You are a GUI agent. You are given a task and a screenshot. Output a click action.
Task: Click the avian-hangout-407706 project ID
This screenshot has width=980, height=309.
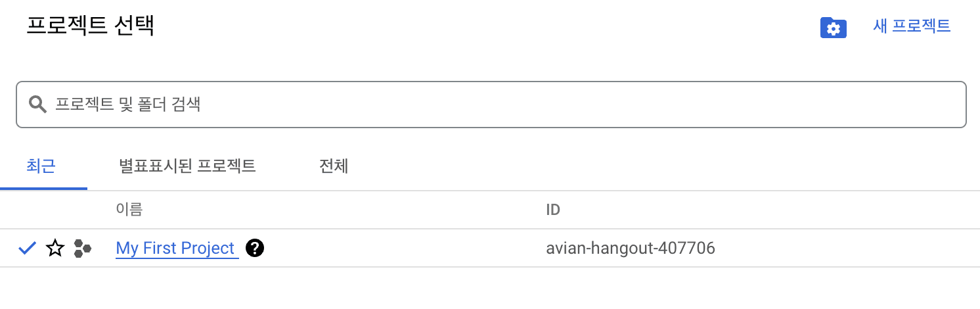(x=630, y=249)
